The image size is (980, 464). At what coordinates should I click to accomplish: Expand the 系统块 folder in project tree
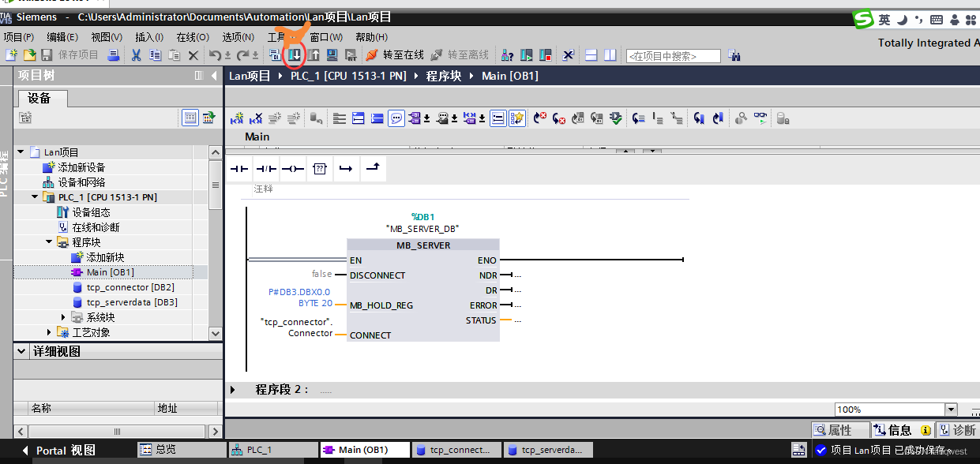tap(63, 316)
